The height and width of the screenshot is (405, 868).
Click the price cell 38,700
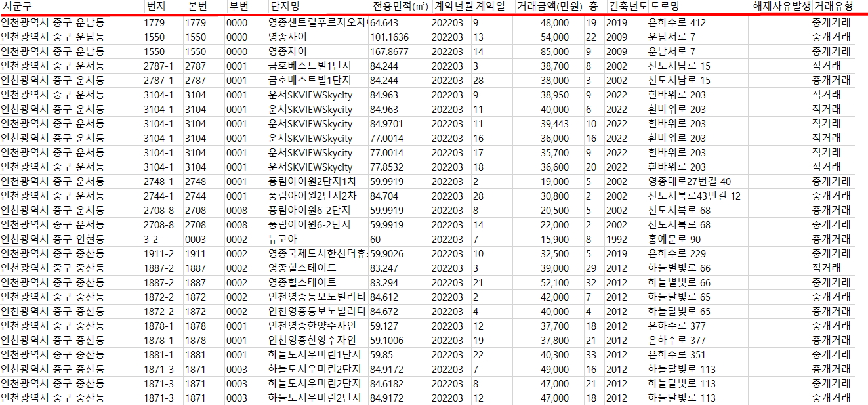point(555,66)
